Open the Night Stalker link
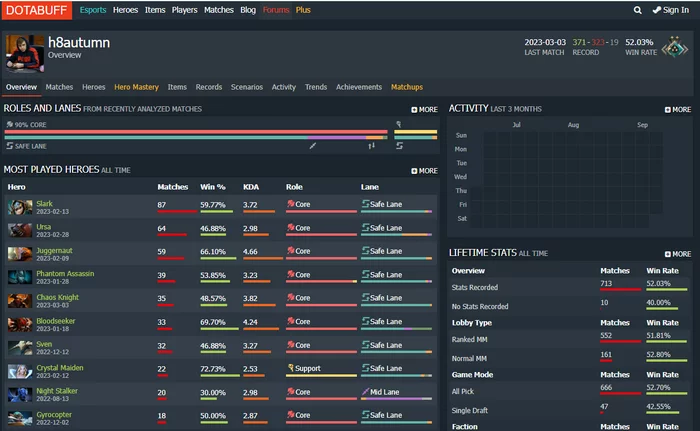This screenshot has width=700, height=431. [57, 391]
